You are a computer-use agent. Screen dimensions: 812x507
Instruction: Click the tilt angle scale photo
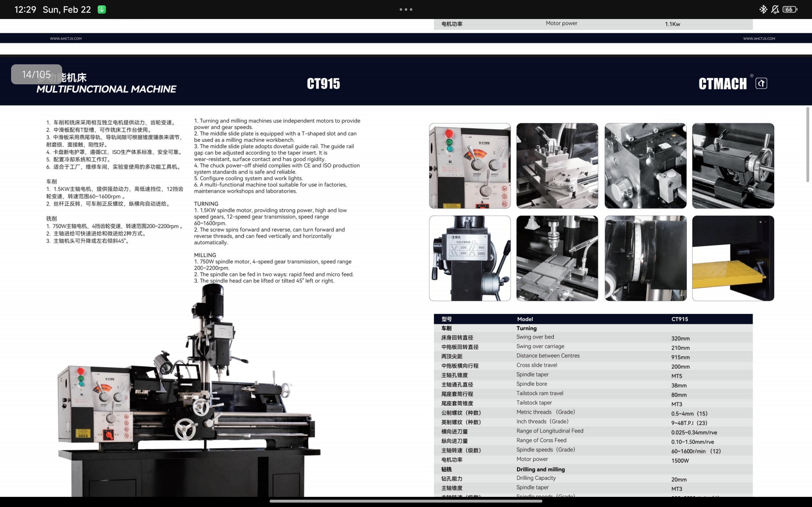pyautogui.click(x=645, y=258)
